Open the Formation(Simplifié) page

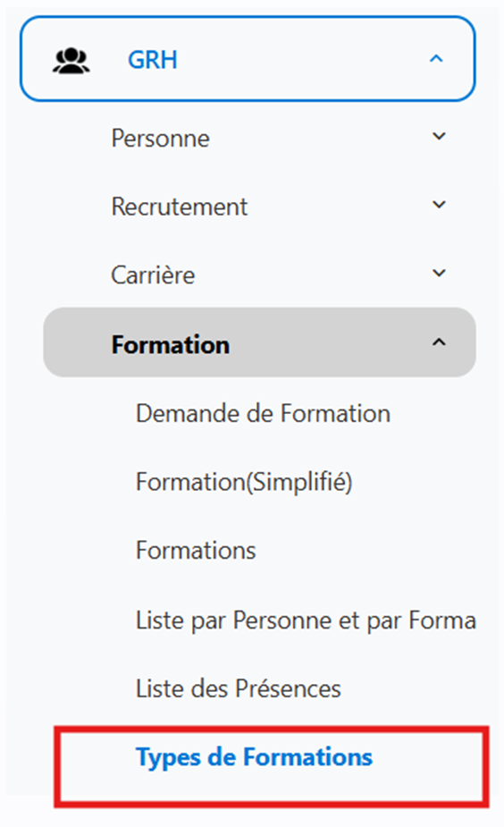click(244, 482)
